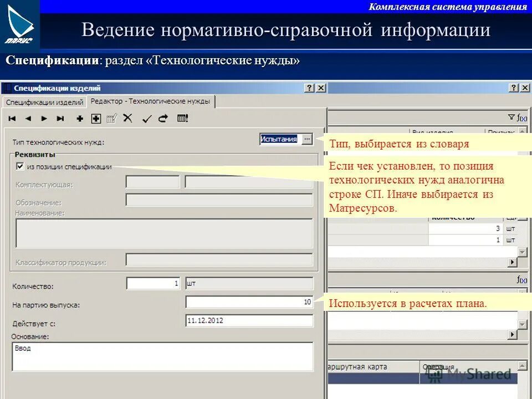Jump to the first record
532x399 pixels.
[x=11, y=119]
